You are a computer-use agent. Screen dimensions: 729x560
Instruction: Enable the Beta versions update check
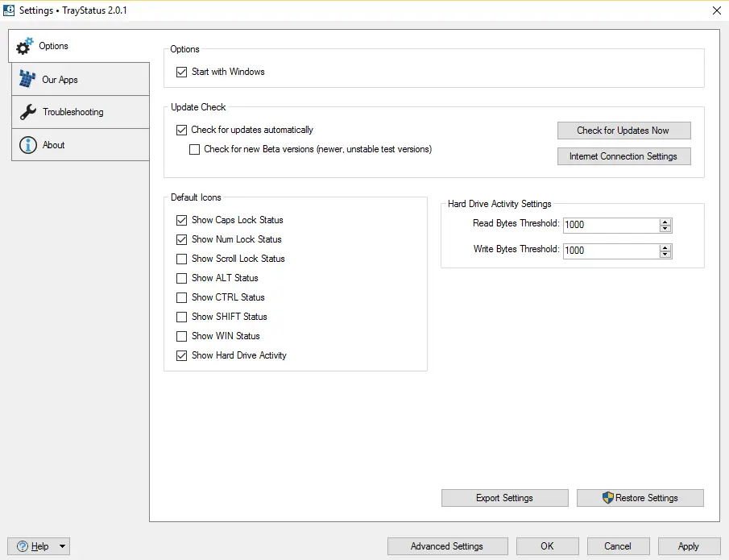pos(194,149)
